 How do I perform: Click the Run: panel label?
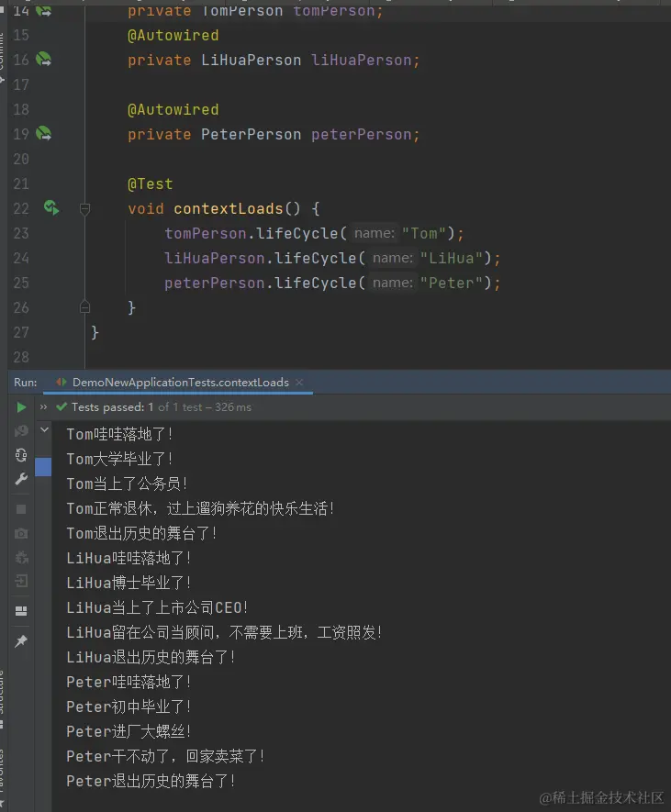26,383
